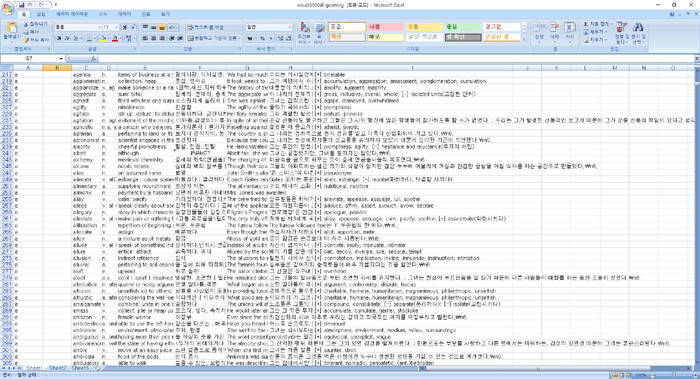Toggle bold formatting button

(59, 39)
